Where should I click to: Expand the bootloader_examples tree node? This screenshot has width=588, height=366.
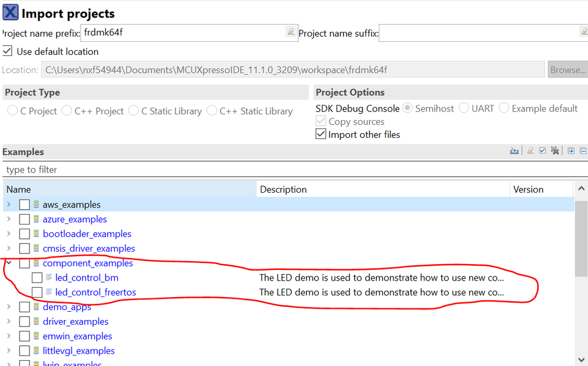pos(9,233)
